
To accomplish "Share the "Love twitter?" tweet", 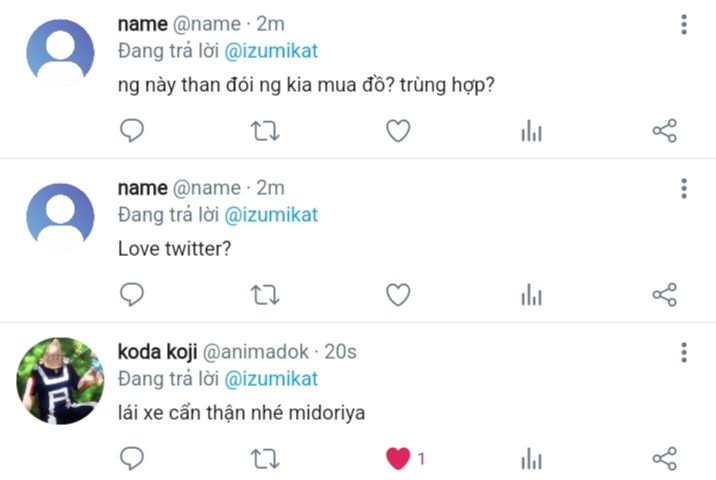I will tap(664, 294).
